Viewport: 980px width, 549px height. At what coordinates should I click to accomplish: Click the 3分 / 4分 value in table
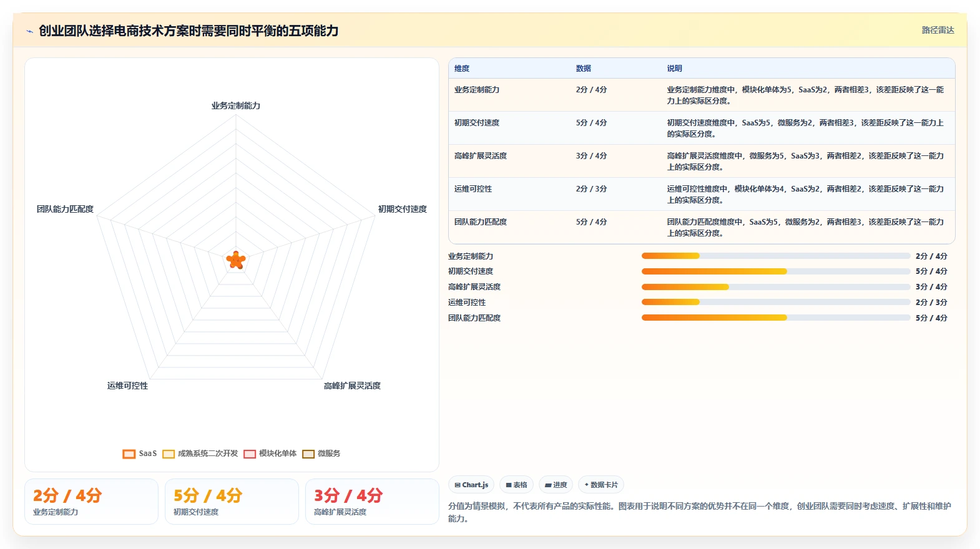pyautogui.click(x=591, y=156)
